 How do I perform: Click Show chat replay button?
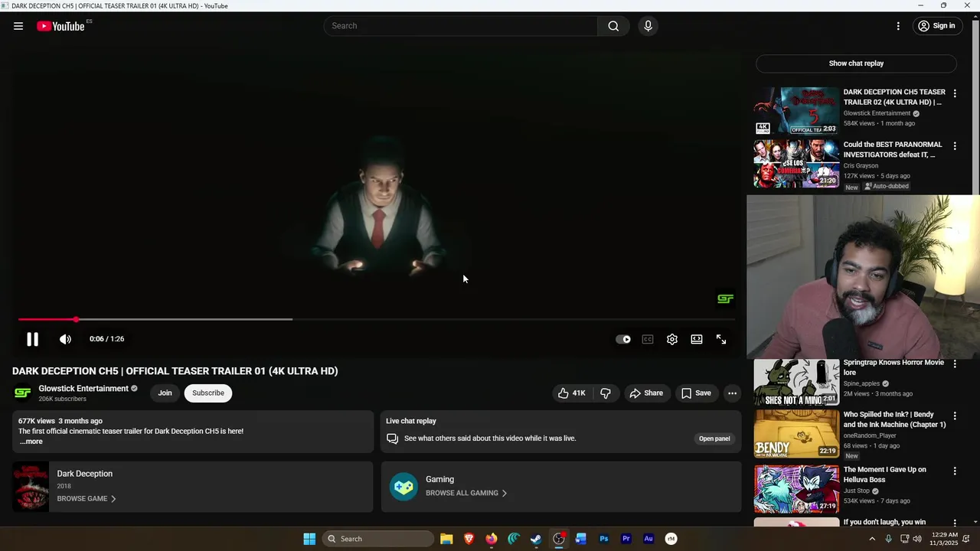pos(856,64)
